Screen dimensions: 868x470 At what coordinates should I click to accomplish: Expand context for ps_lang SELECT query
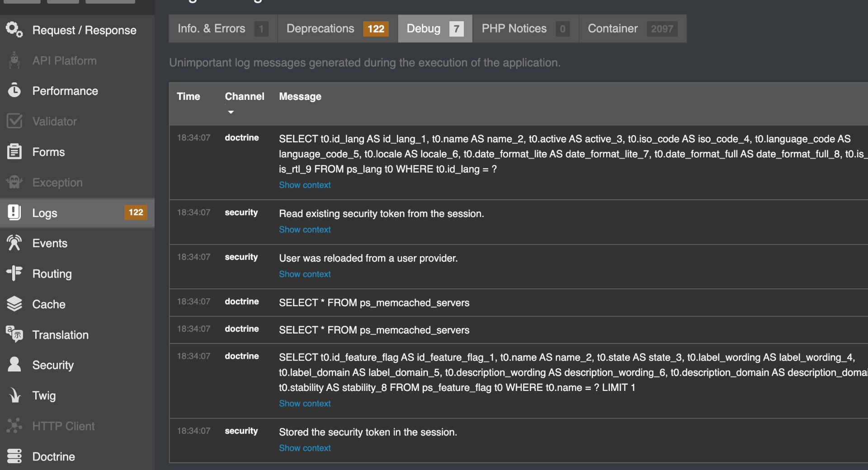[x=305, y=185]
